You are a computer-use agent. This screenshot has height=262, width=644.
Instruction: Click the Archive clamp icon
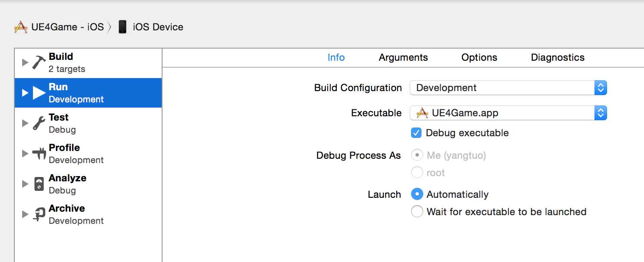point(39,214)
